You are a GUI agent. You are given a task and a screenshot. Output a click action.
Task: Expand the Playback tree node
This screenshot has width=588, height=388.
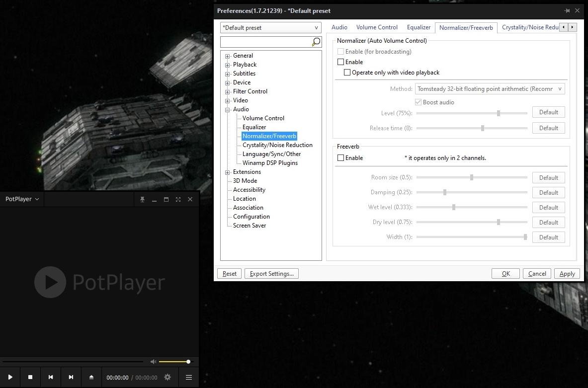tap(227, 65)
